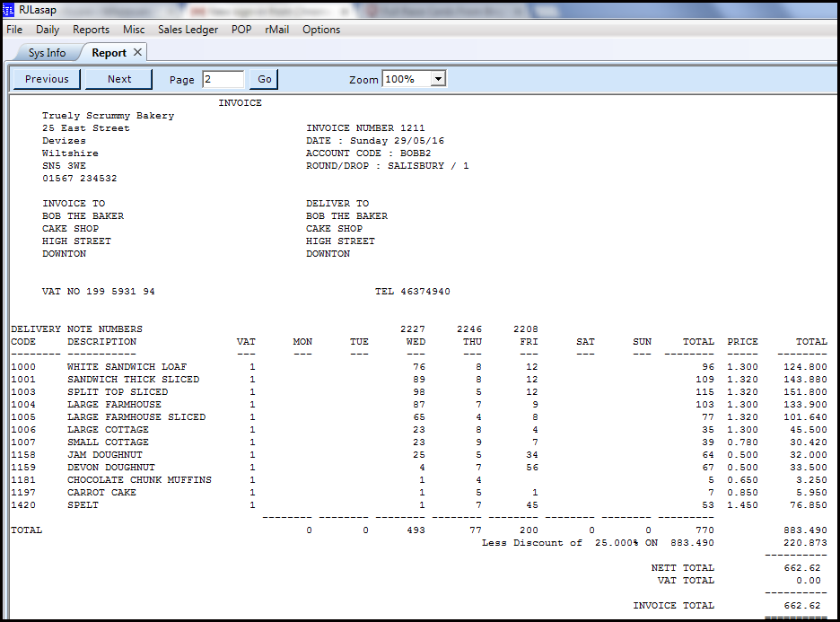This screenshot has width=840, height=622.
Task: Open the Options menu
Action: [321, 30]
